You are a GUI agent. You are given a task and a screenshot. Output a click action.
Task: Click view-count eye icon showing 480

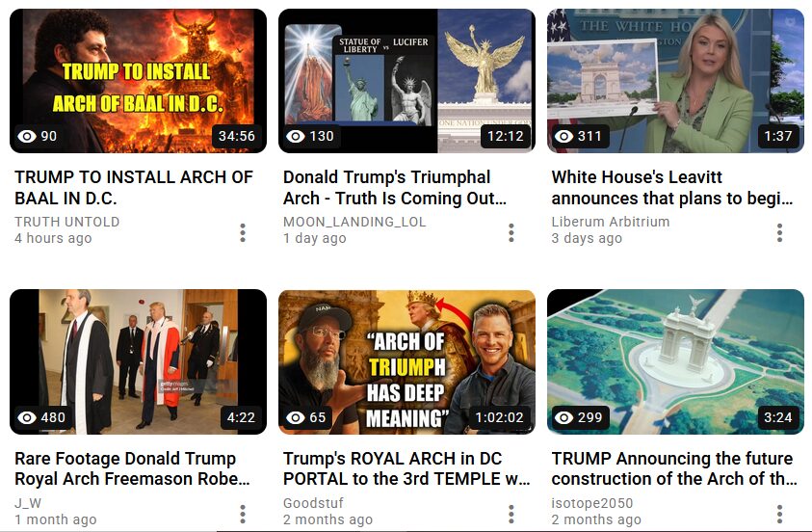click(27, 417)
